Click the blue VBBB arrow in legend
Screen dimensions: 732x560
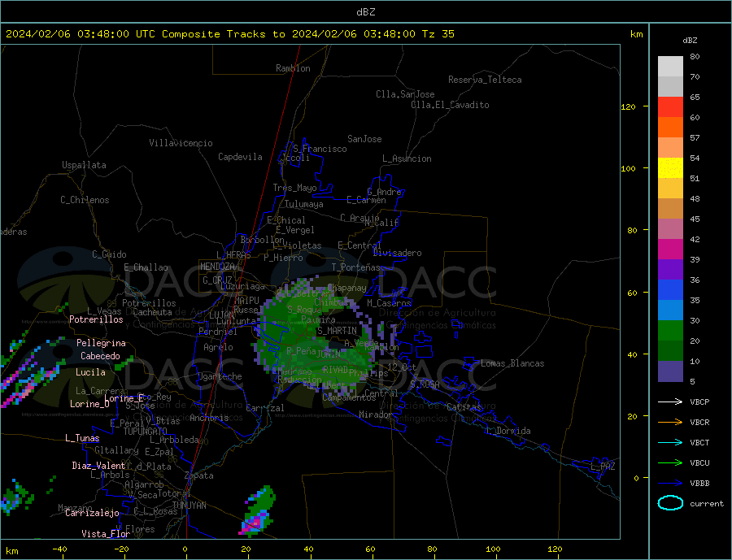tap(670, 483)
